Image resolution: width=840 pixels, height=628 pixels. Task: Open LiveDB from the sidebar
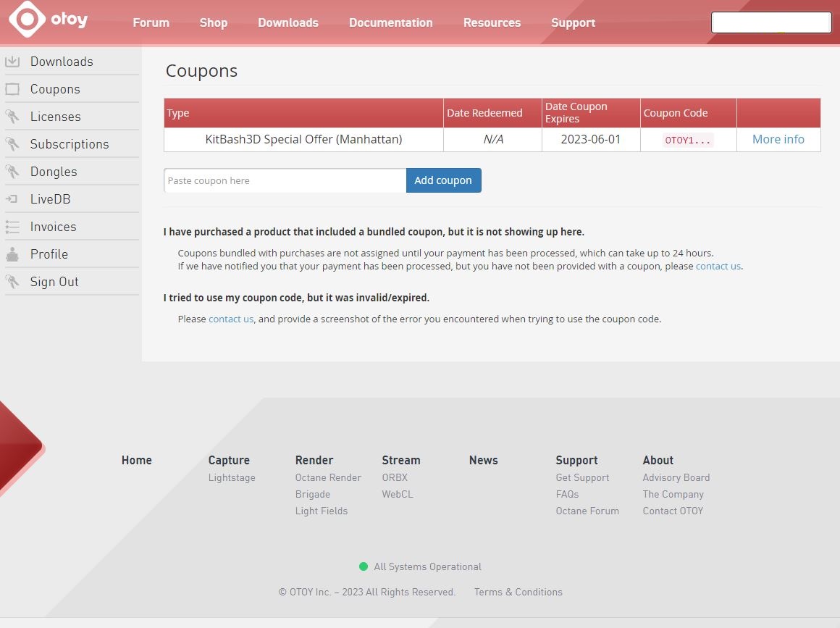51,198
